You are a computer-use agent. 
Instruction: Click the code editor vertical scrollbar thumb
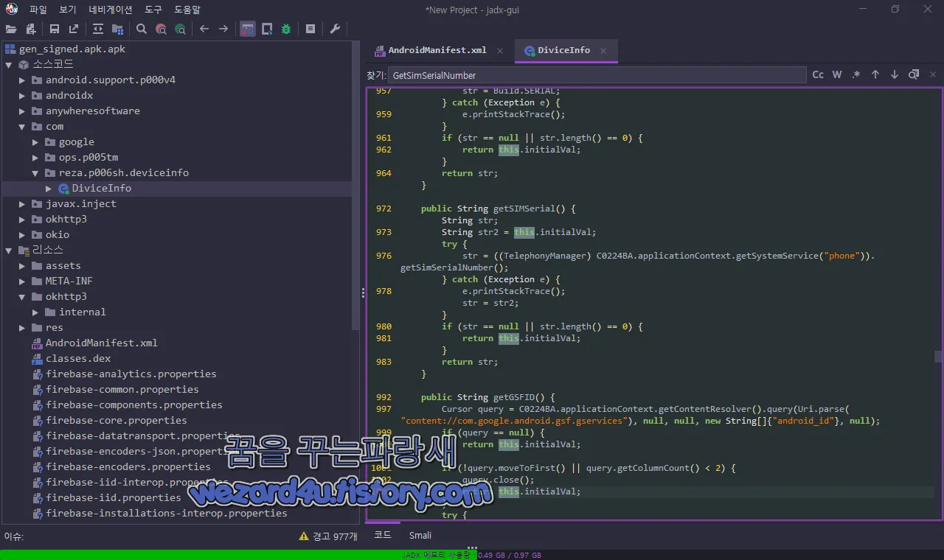[x=938, y=357]
